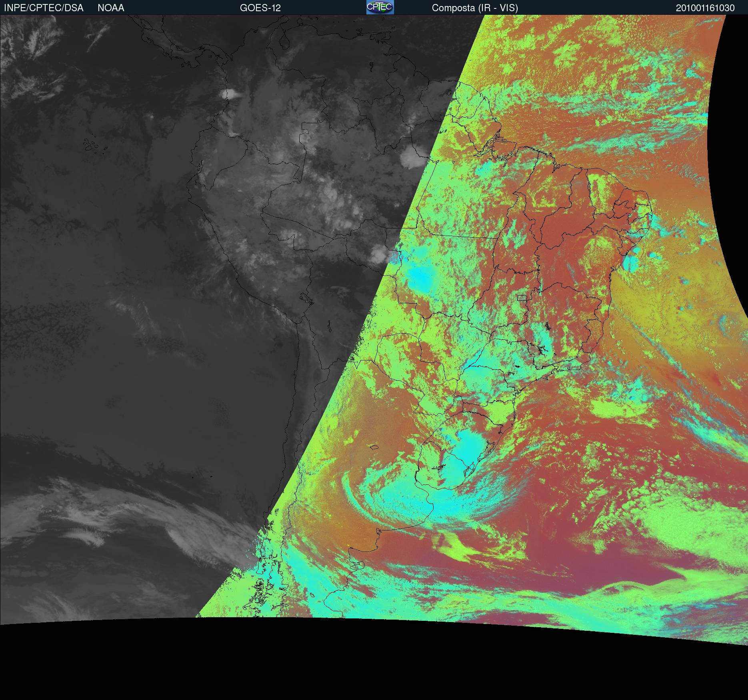Screen dimensions: 748x700
Task: Click the GOES-12 satellite label
Action: (260, 8)
